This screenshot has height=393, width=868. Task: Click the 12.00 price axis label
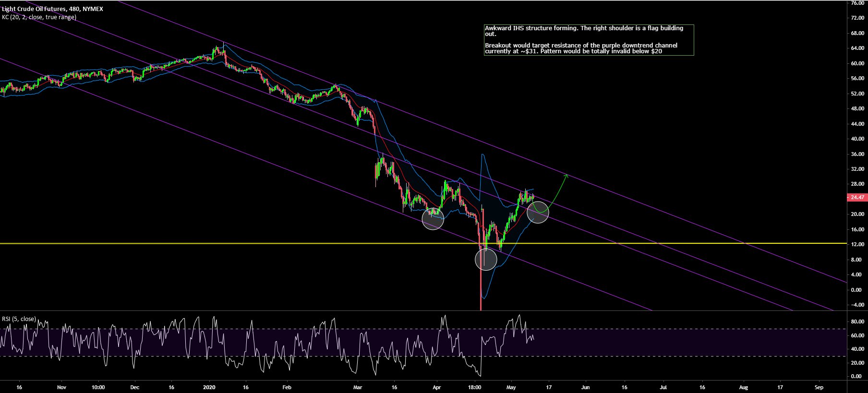857,244
